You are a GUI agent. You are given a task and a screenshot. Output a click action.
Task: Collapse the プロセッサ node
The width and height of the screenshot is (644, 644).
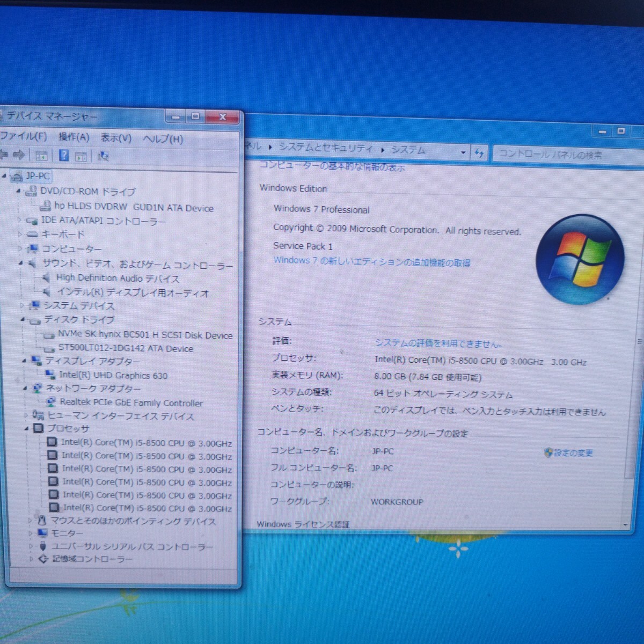tap(26, 428)
